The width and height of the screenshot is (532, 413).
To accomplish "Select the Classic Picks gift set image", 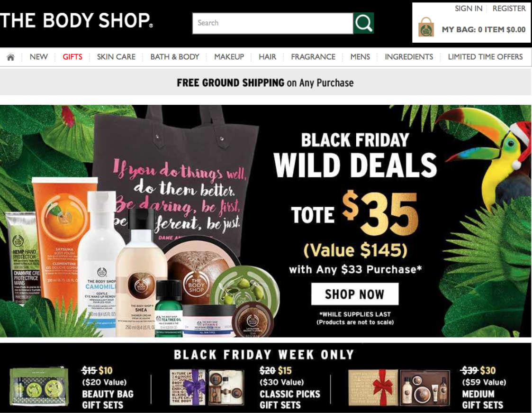I will [207, 387].
